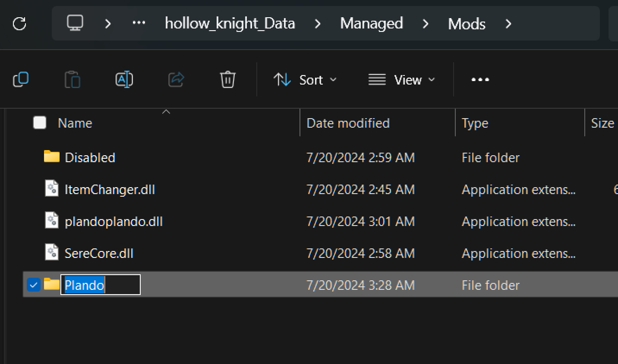
Task: Expand chevron after hollow_knight_Data
Action: [x=318, y=24]
